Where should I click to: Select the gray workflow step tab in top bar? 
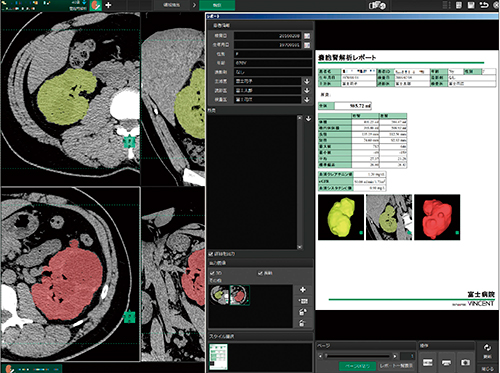(x=171, y=5)
